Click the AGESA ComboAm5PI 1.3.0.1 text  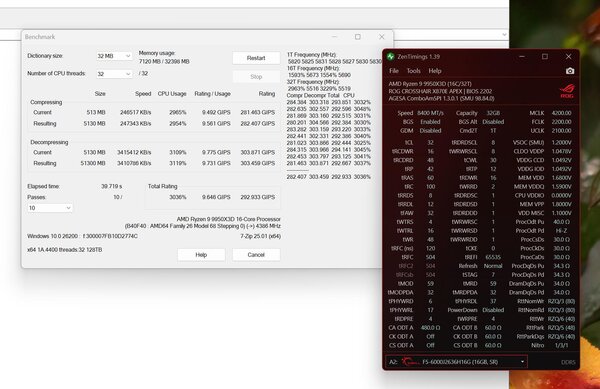[441, 98]
